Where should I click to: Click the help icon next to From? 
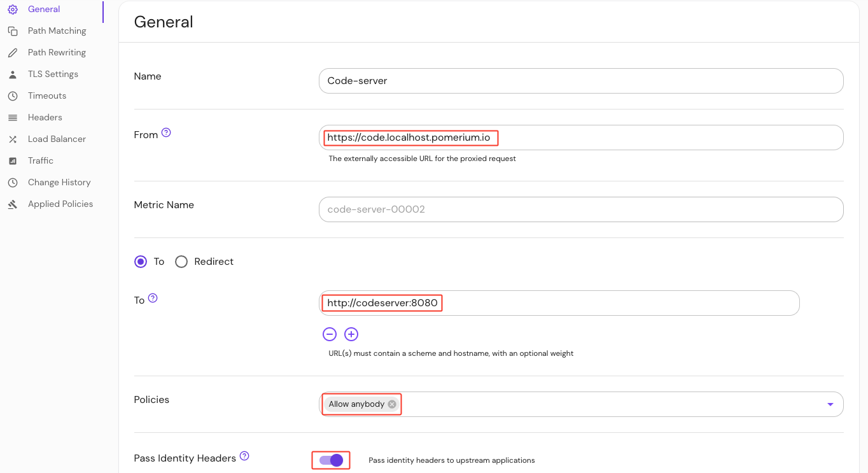(166, 133)
